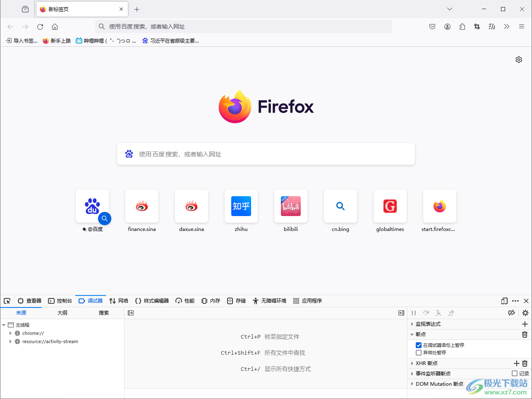
Task: Collapse the sources pane toggle icon
Action: pos(131,313)
